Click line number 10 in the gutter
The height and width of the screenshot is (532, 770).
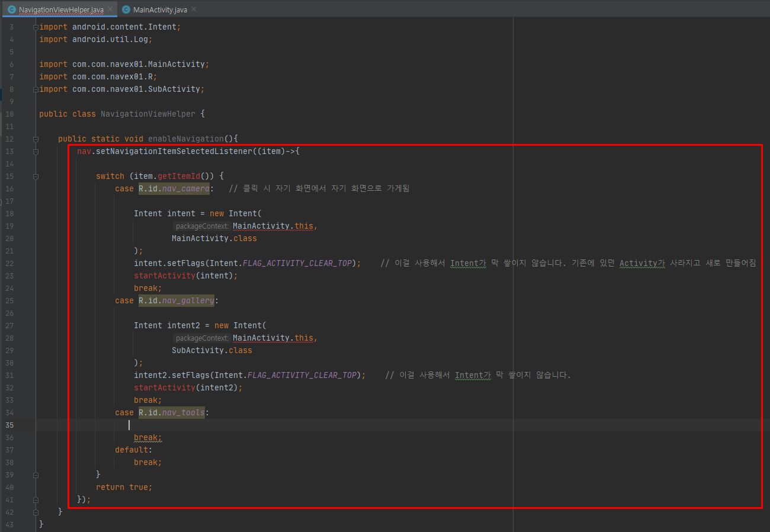[x=9, y=114]
